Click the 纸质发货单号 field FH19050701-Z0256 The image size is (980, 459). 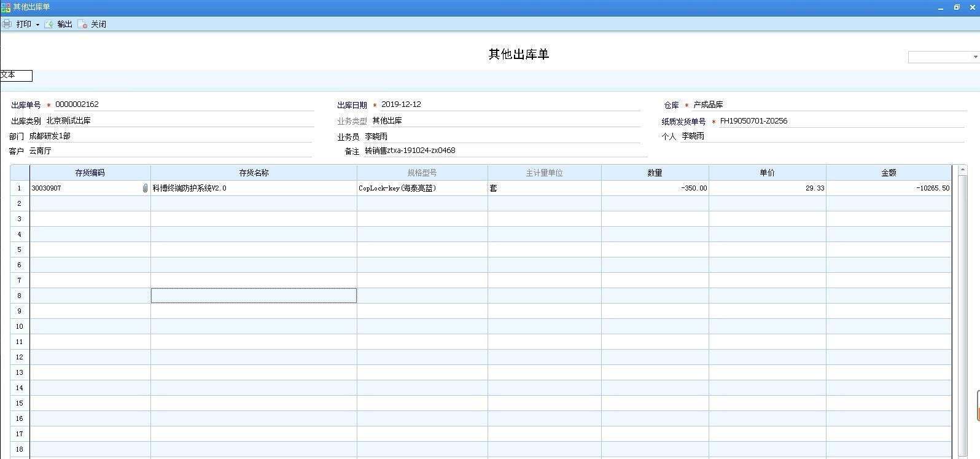click(x=842, y=121)
